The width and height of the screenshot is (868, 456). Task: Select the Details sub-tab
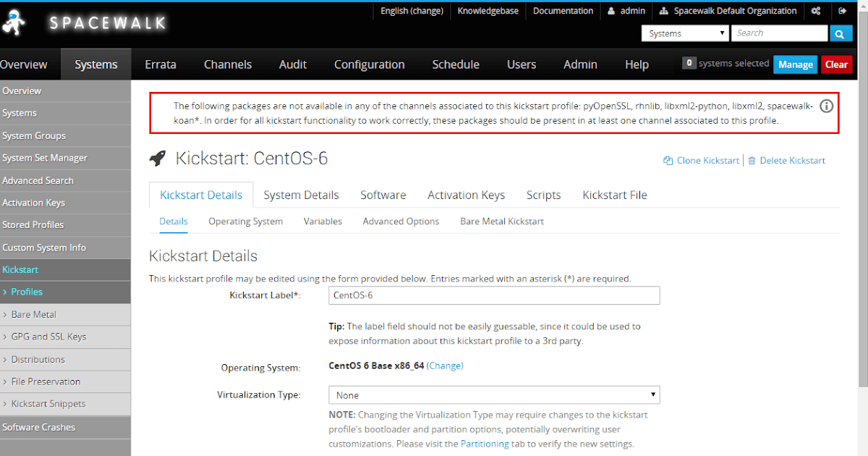174,221
